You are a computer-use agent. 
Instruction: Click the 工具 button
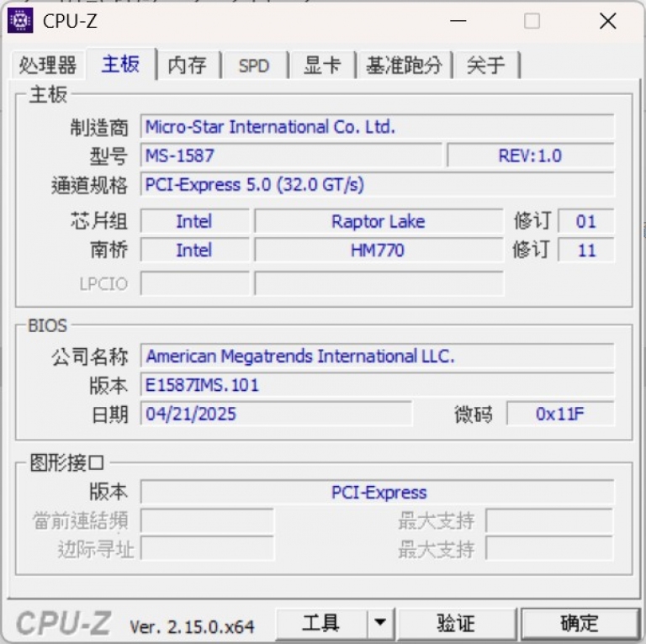(x=321, y=623)
